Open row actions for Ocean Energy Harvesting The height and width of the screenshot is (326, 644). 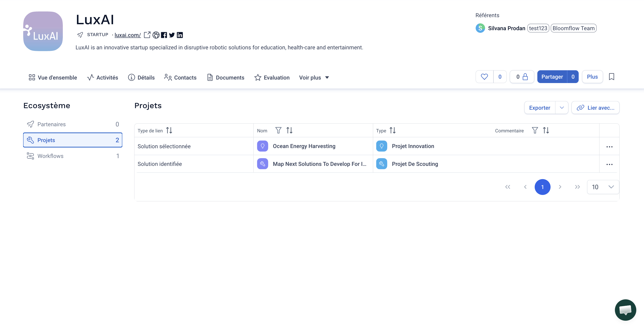pos(609,147)
